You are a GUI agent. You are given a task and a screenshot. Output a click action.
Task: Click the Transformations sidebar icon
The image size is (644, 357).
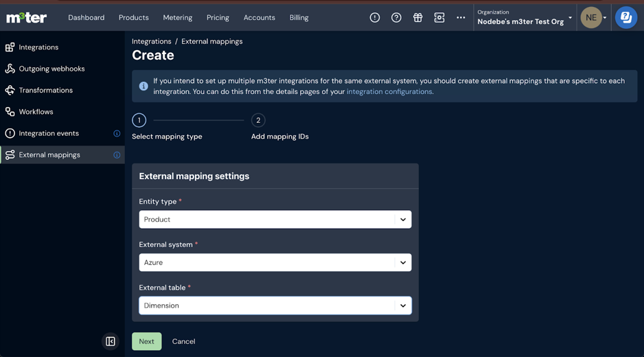[x=10, y=90]
